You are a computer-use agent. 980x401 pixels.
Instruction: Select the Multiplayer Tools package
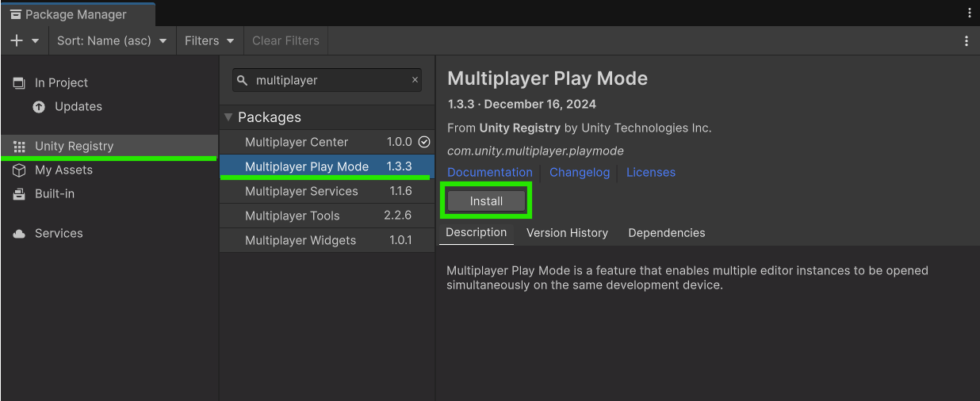tap(327, 216)
